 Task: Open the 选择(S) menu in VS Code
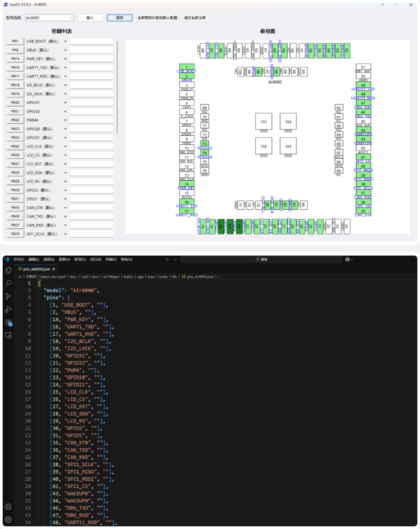click(49, 260)
